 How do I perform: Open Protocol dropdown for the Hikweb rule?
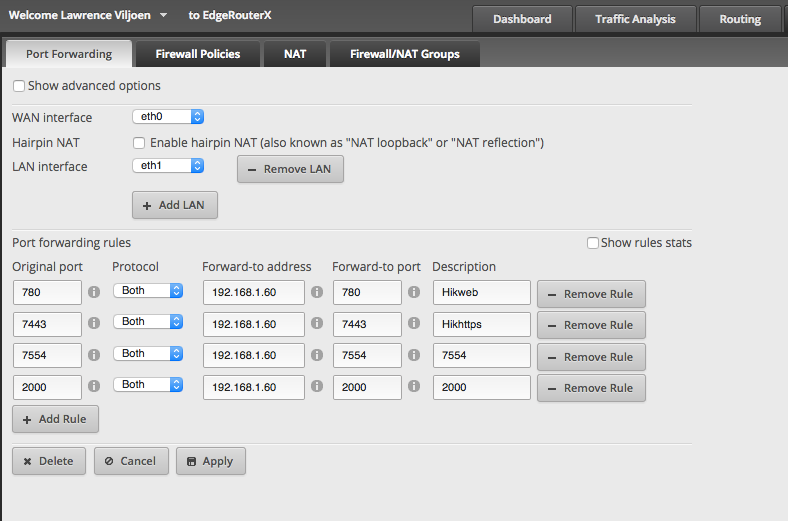(148, 290)
